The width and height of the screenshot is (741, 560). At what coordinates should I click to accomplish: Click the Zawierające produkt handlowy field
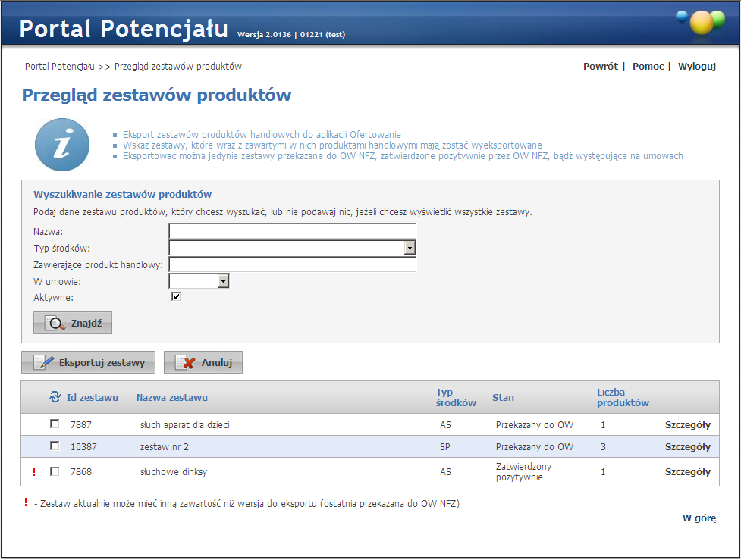click(x=293, y=264)
